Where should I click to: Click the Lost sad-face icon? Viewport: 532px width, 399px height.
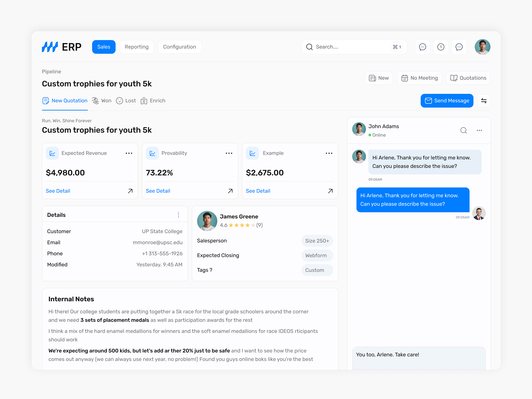pos(120,101)
